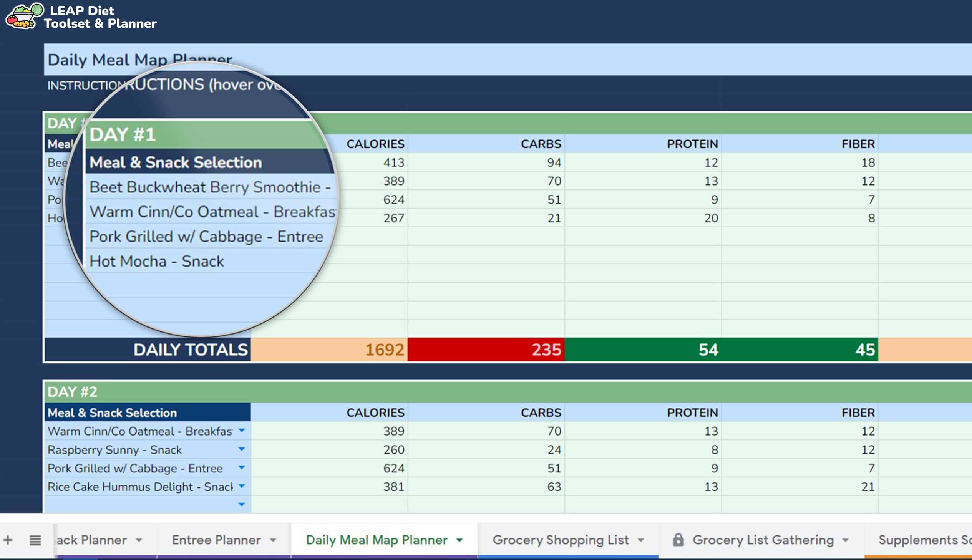Select the 260 calories cell in Day #2
Viewport: 972px width, 560px height.
(x=329, y=449)
